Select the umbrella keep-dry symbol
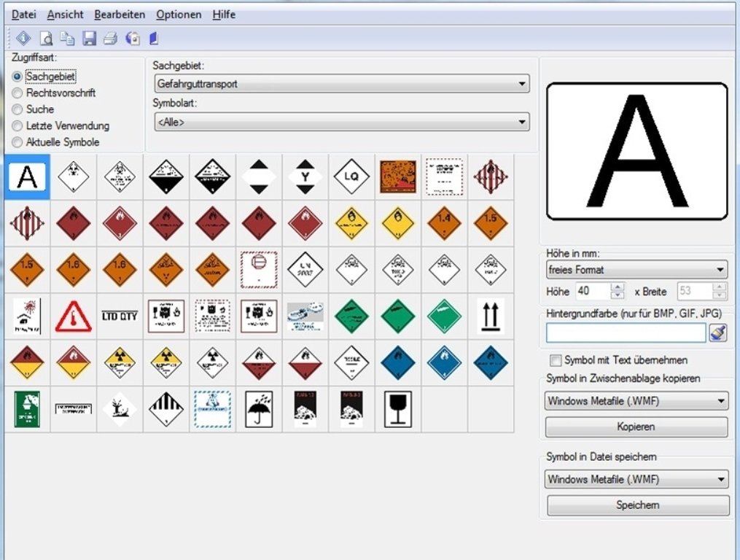This screenshot has height=560, width=740. tap(259, 409)
